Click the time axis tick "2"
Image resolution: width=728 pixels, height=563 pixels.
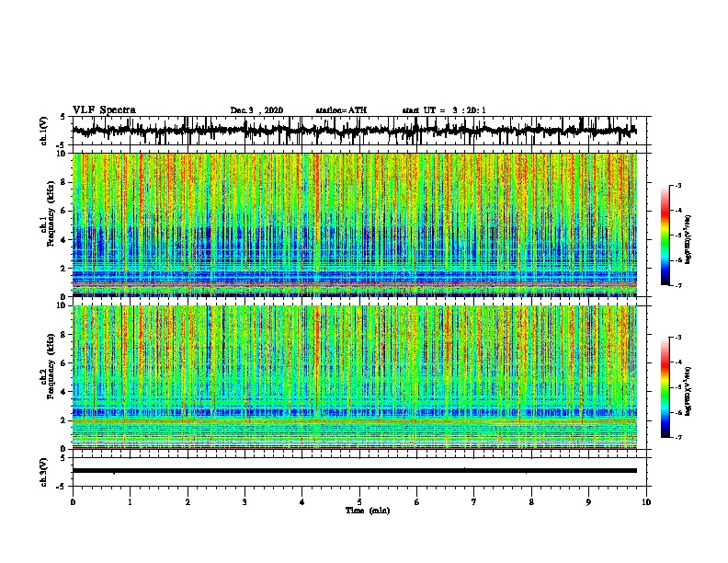[x=188, y=502]
